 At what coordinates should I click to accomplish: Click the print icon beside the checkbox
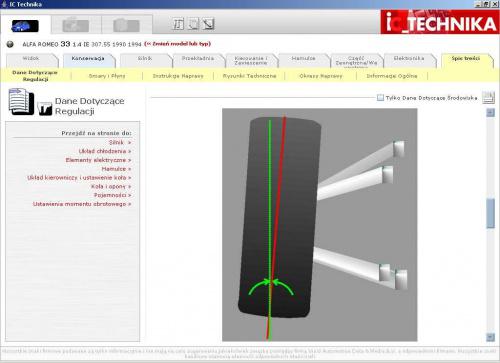tap(489, 98)
